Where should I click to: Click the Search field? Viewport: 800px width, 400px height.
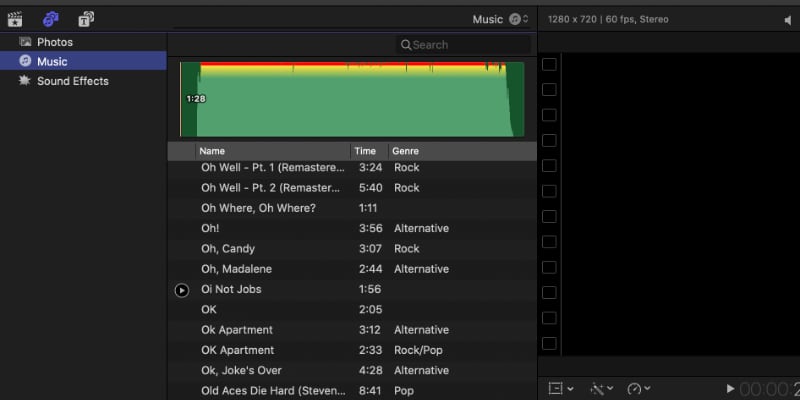(x=463, y=45)
